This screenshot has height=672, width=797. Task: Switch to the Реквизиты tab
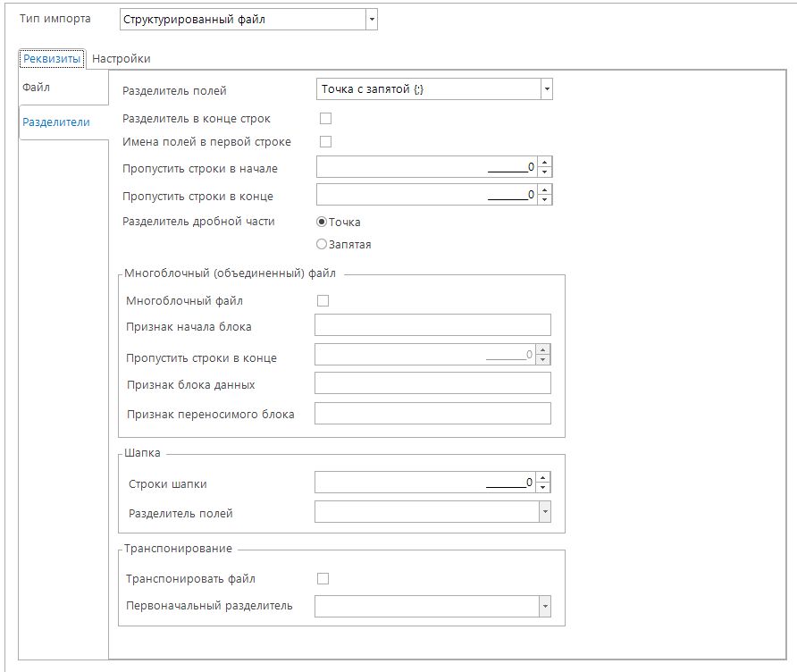[52, 59]
